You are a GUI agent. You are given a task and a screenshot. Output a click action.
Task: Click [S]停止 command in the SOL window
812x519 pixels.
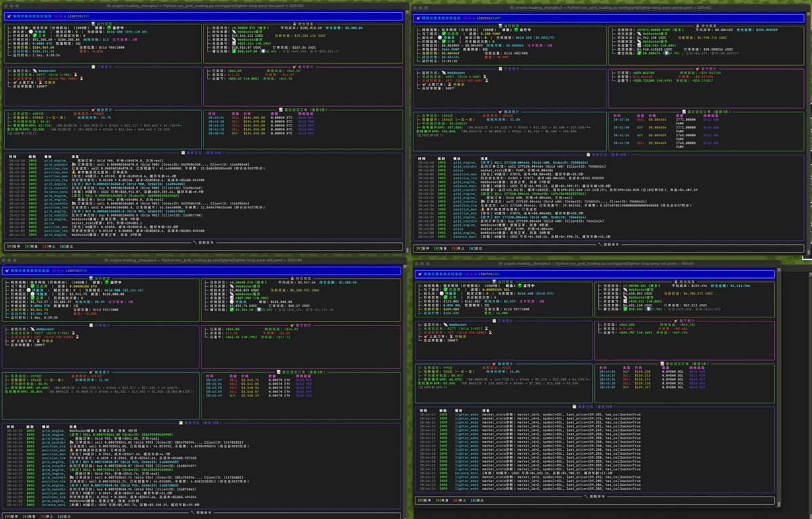(x=459, y=501)
